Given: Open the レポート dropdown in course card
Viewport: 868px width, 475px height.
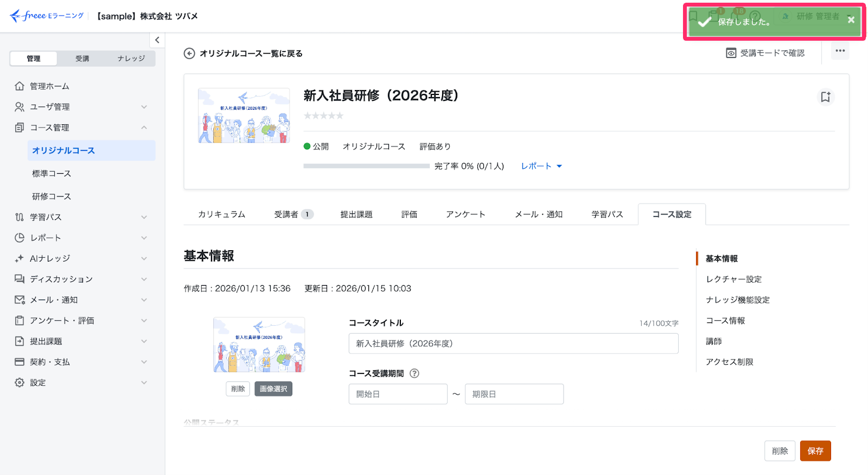Looking at the screenshot, I should pos(541,166).
